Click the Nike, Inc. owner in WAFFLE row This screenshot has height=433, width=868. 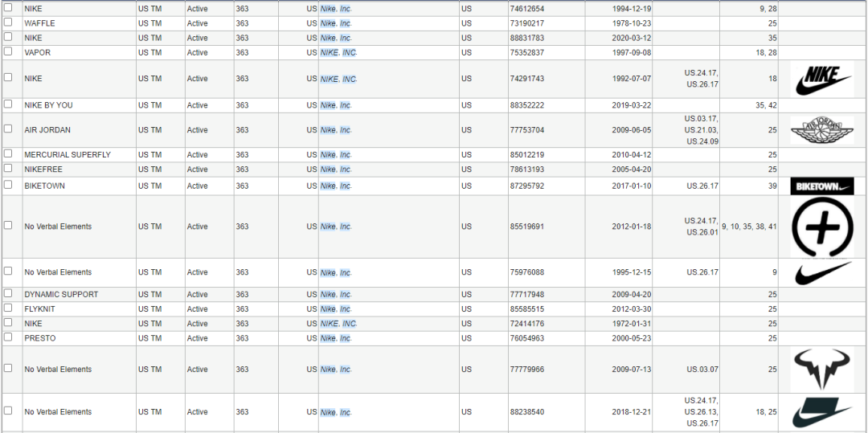pyautogui.click(x=335, y=23)
